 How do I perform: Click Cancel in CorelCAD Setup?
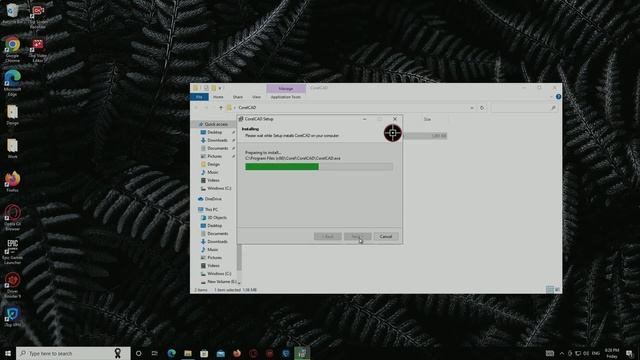[386, 237]
